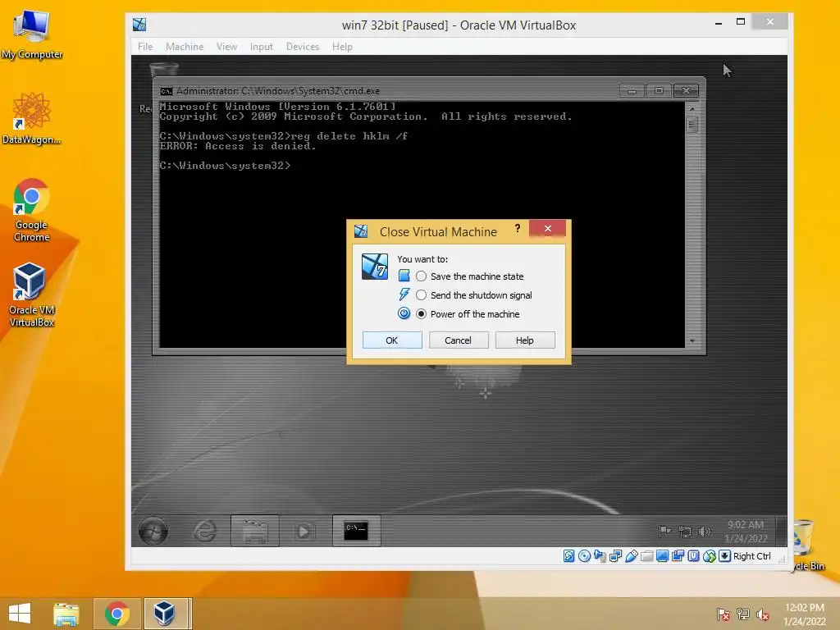840x630 pixels.
Task: Open the View menu in VirtualBox
Action: click(226, 47)
